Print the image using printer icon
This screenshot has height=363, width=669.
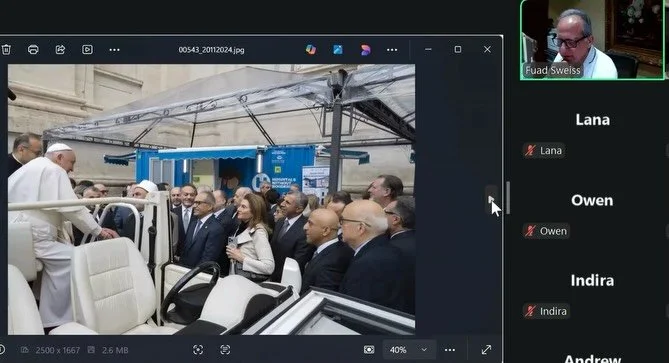click(x=33, y=49)
